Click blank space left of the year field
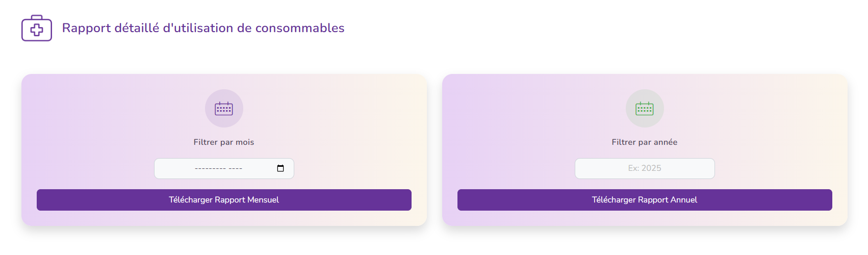868x255 pixels. [516, 168]
